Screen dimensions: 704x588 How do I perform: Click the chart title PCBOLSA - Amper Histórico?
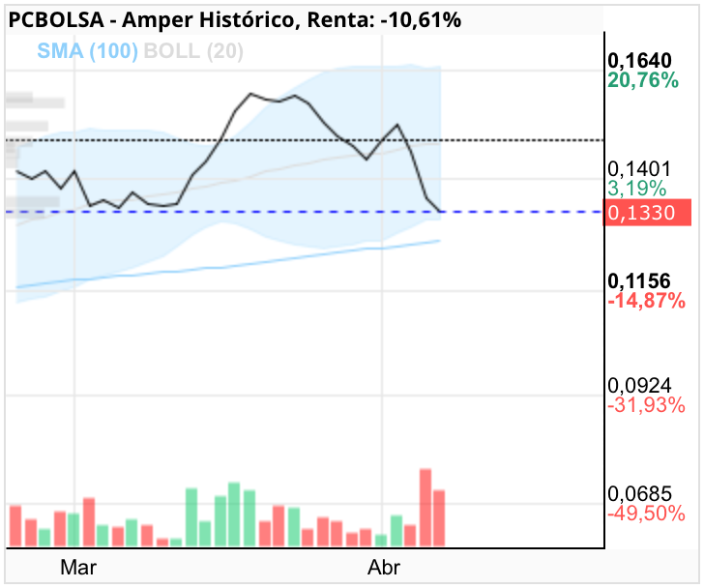152,19
